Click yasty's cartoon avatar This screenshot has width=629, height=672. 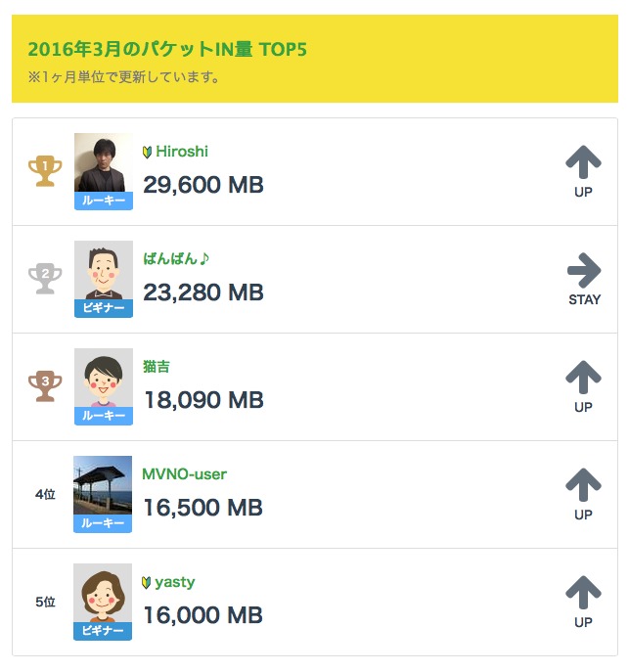tap(103, 594)
